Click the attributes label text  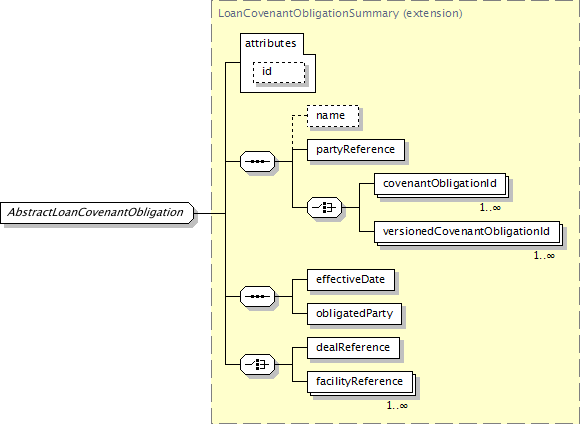270,44
